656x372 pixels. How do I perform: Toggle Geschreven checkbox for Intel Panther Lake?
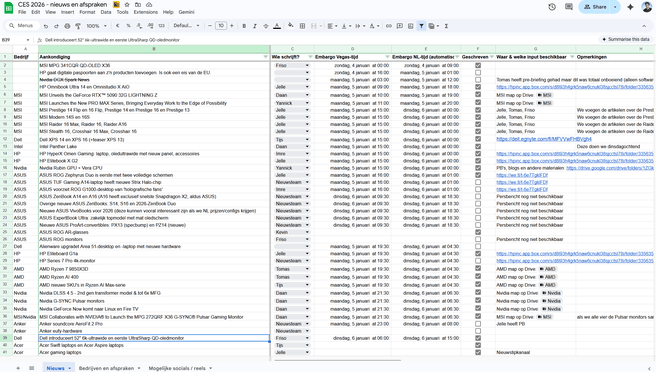pyautogui.click(x=478, y=146)
